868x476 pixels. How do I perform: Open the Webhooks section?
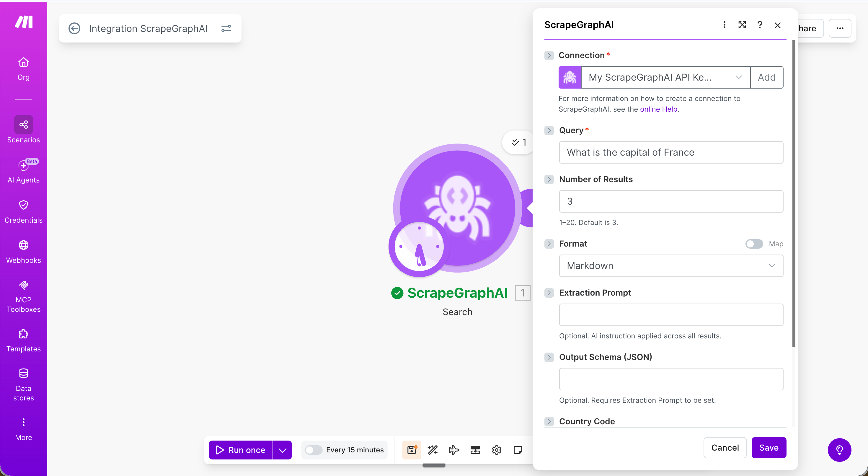[x=24, y=252]
